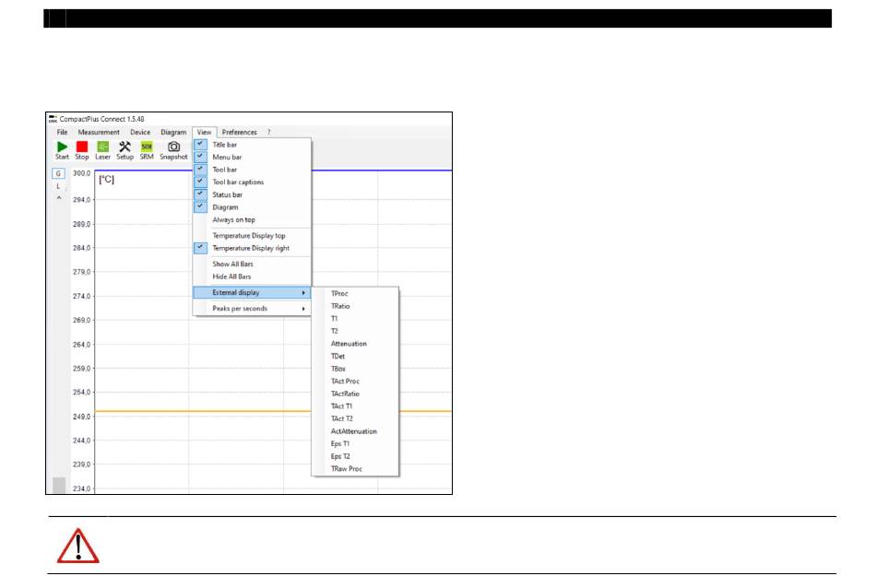Click the SRM toolbar icon
This screenshot has width=876, height=588.
[x=147, y=147]
